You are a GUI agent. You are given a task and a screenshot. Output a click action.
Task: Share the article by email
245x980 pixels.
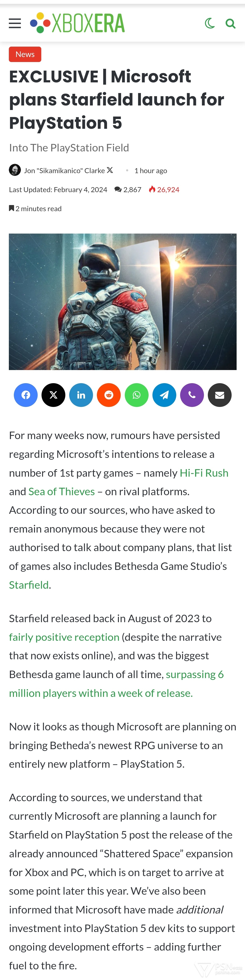(x=220, y=395)
